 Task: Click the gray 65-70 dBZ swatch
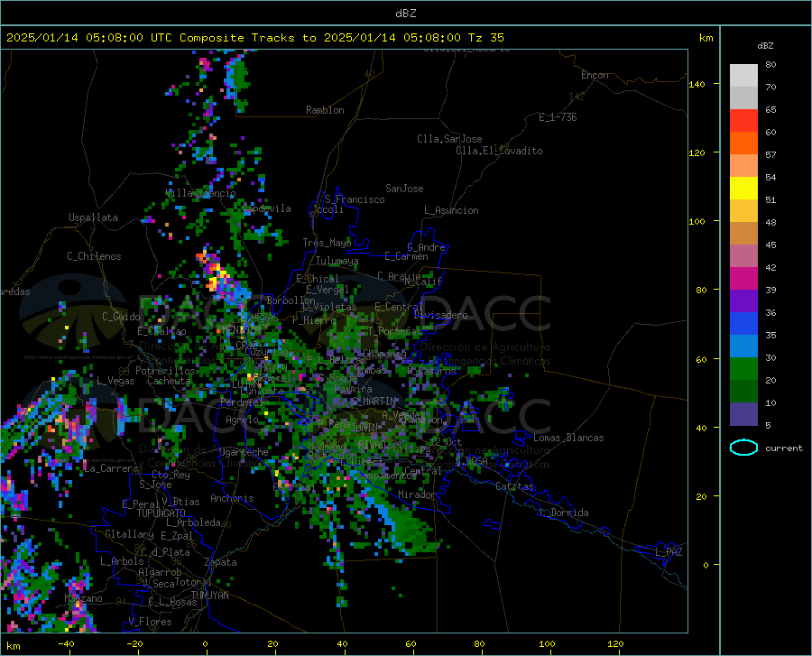(743, 97)
